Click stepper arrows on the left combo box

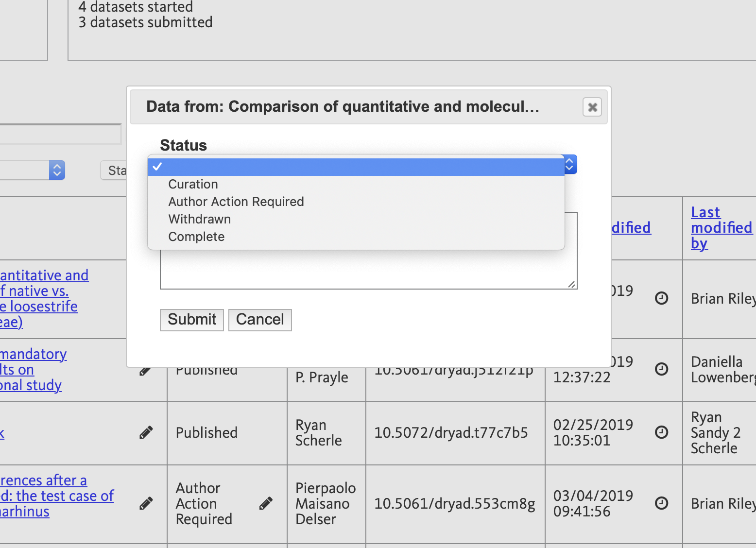coord(57,170)
